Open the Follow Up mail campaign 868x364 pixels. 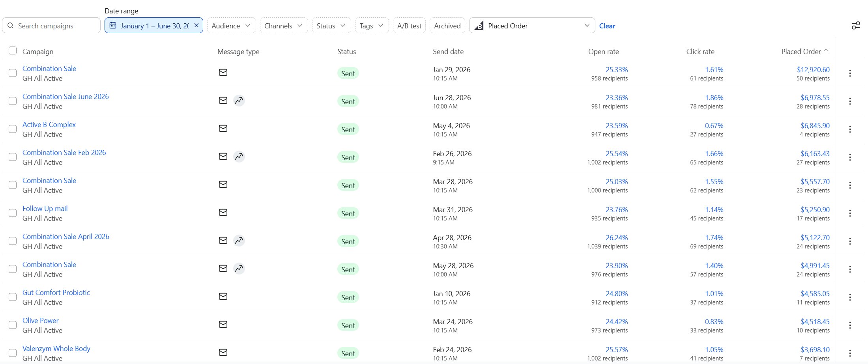[x=45, y=209]
